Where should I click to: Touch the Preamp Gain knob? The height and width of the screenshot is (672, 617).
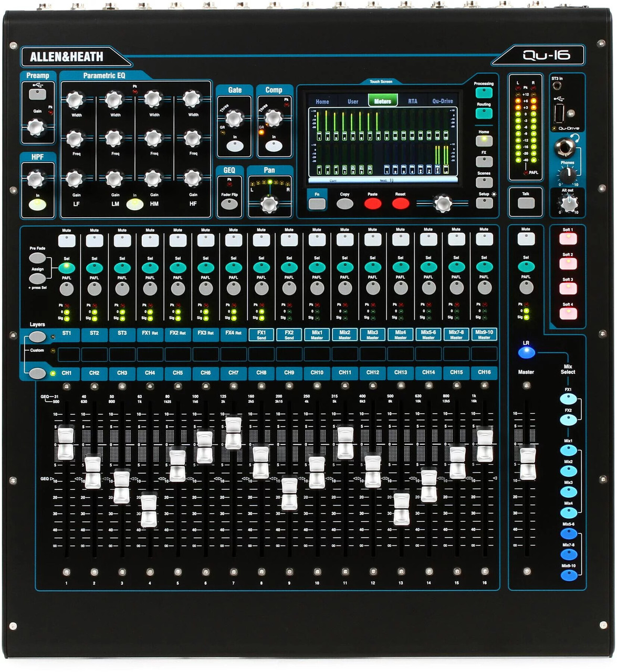click(36, 127)
